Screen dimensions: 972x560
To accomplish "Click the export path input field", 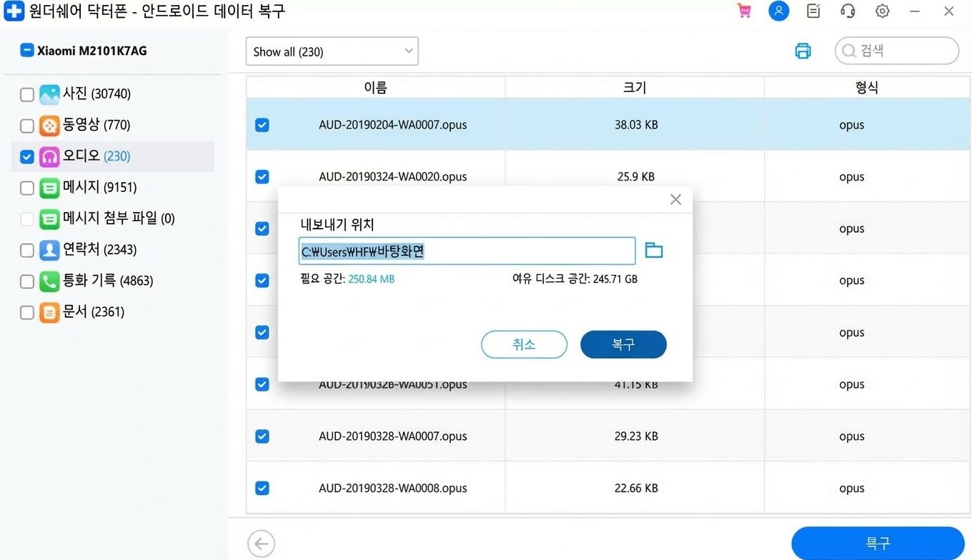I will coord(467,251).
